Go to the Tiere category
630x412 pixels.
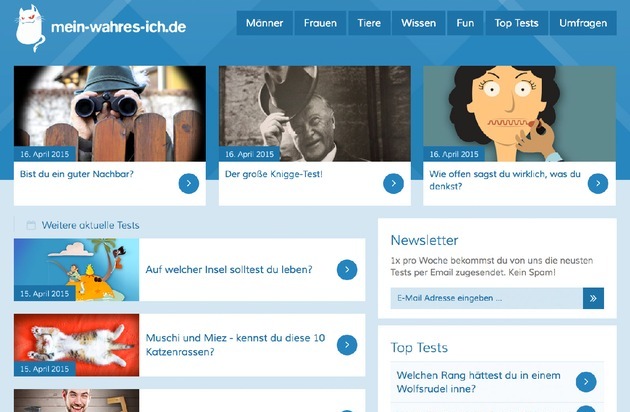[369, 23]
